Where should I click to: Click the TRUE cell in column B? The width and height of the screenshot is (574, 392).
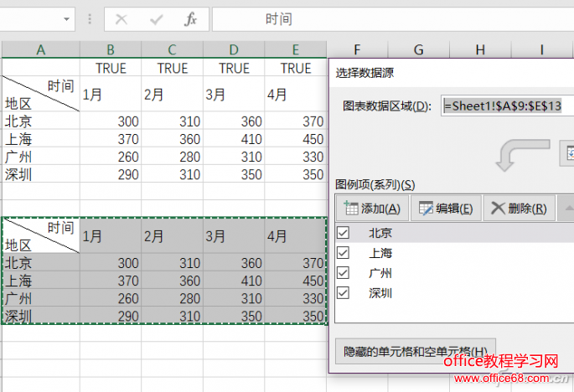pos(111,68)
